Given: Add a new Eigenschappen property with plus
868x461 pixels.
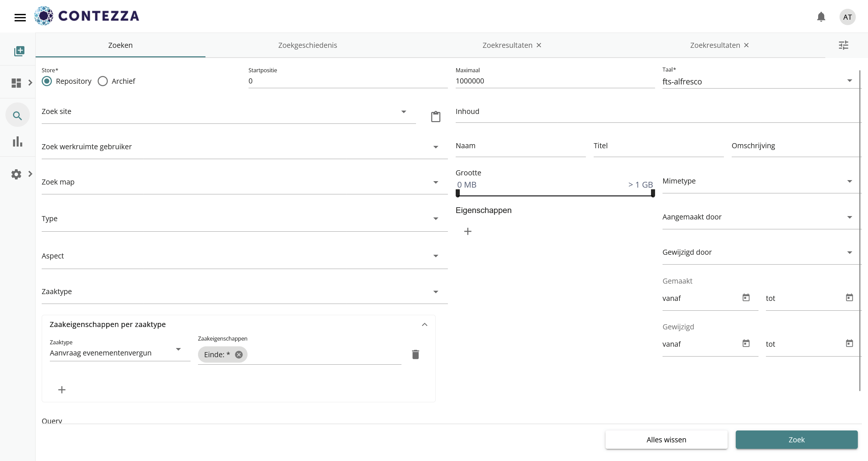Looking at the screenshot, I should [x=468, y=231].
